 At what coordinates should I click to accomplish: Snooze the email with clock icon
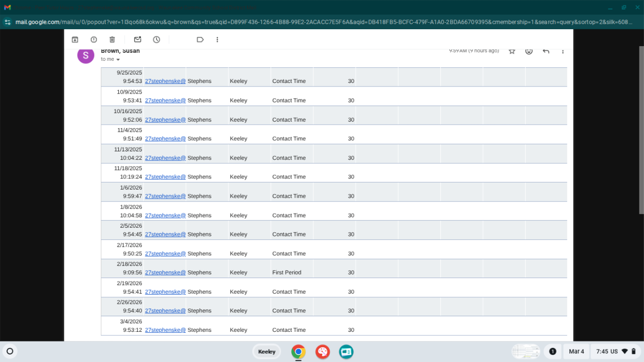(156, 40)
